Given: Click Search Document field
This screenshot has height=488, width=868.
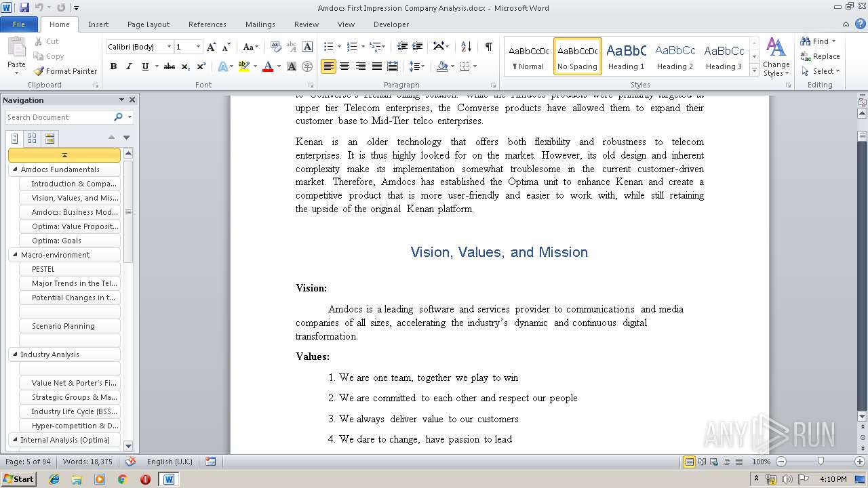Looking at the screenshot, I should (59, 117).
